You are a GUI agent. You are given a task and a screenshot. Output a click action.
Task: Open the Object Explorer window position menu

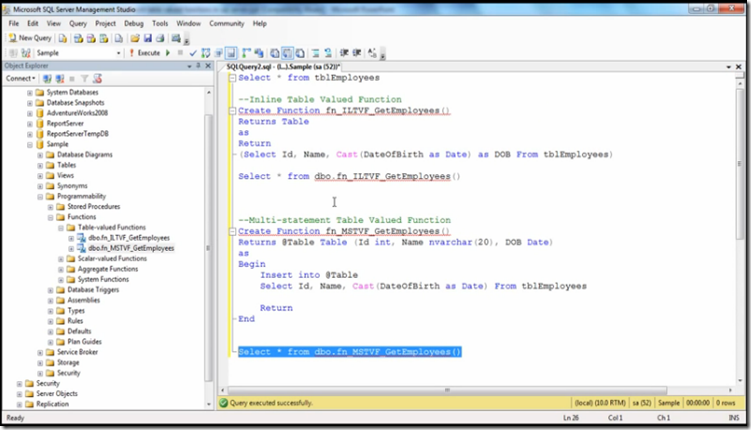pos(189,66)
